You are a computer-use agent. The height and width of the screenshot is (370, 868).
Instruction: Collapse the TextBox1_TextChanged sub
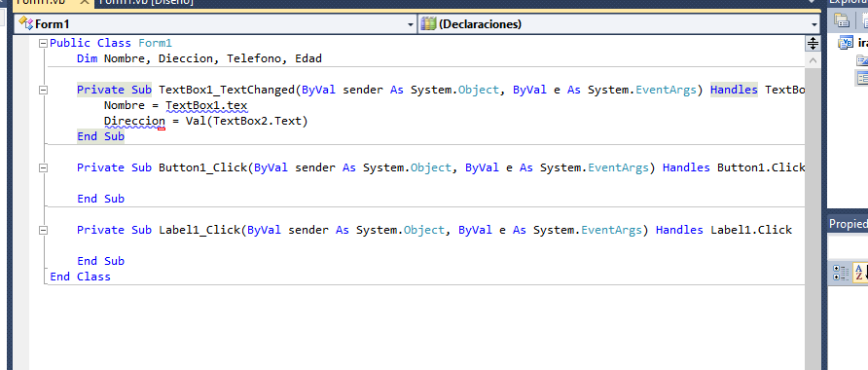pos(43,91)
